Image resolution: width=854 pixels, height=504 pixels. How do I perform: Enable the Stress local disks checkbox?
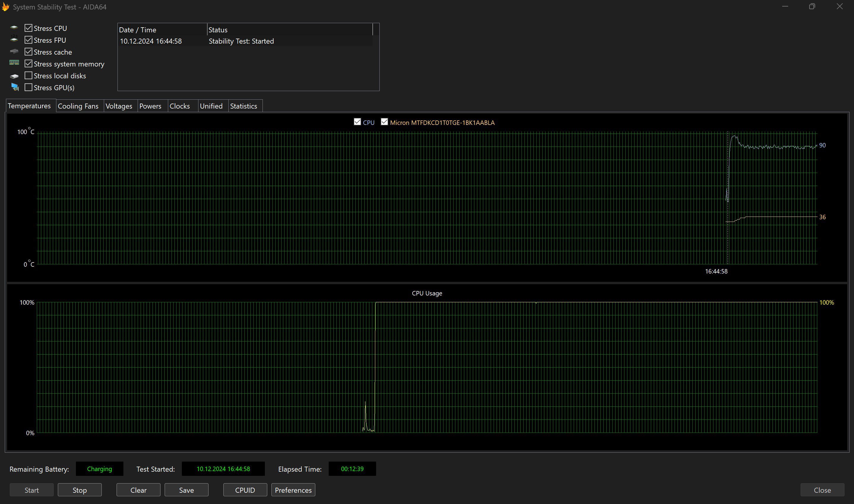click(x=28, y=76)
